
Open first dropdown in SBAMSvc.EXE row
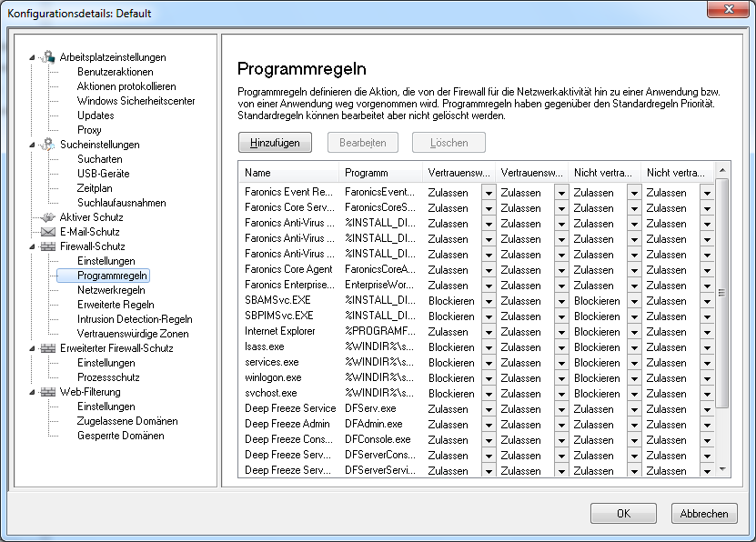489,301
